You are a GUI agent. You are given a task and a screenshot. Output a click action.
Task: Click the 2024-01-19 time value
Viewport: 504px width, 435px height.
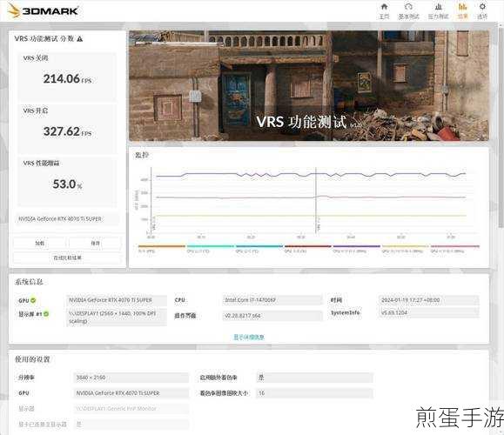click(429, 300)
